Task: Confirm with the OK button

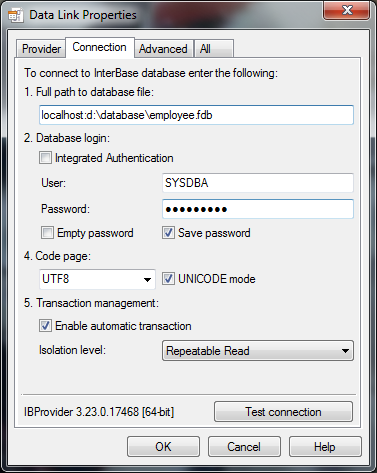Action: click(x=163, y=447)
